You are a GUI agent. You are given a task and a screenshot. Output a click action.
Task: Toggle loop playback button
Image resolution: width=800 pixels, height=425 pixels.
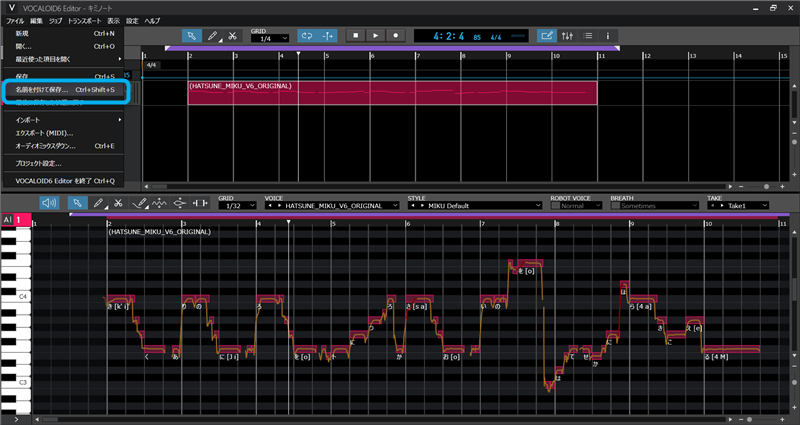coord(307,36)
